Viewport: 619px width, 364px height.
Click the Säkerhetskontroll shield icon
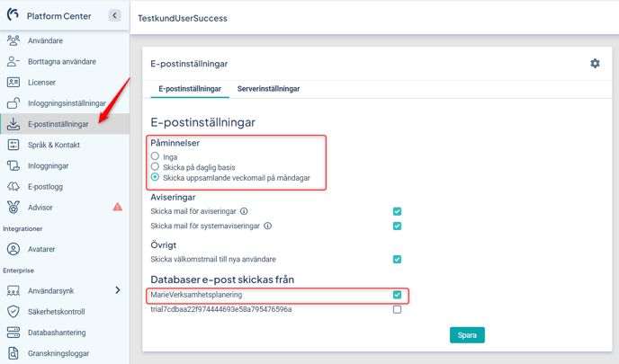point(13,312)
